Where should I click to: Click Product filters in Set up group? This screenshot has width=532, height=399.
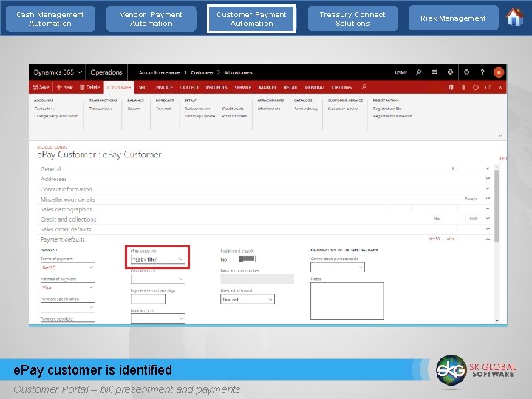[x=234, y=116]
